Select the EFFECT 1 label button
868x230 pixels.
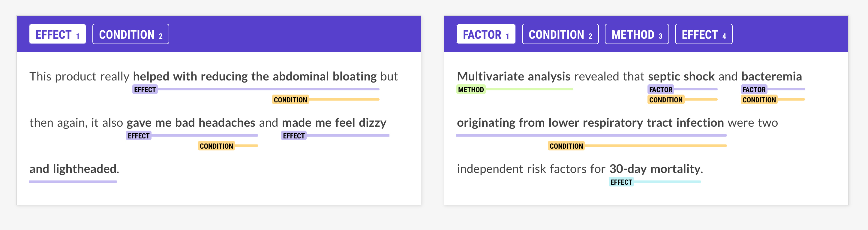point(57,34)
